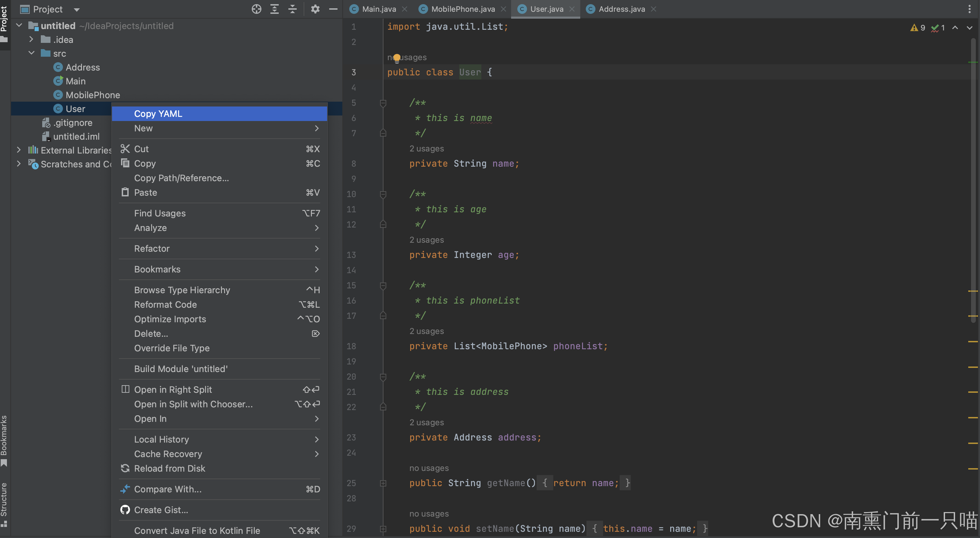Viewport: 980px width, 538px height.
Task: Collapse the name Javadoc fold marker
Action: [383, 103]
